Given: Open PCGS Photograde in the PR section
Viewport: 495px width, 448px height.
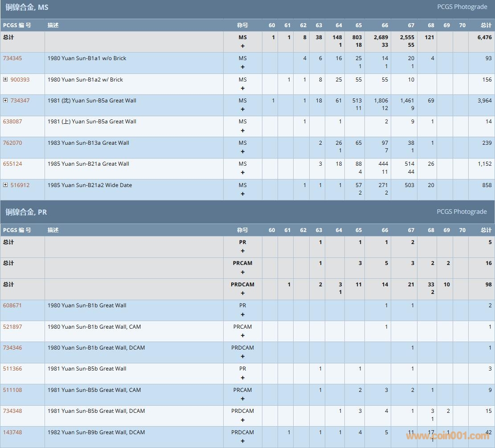Looking at the screenshot, I should [x=462, y=212].
